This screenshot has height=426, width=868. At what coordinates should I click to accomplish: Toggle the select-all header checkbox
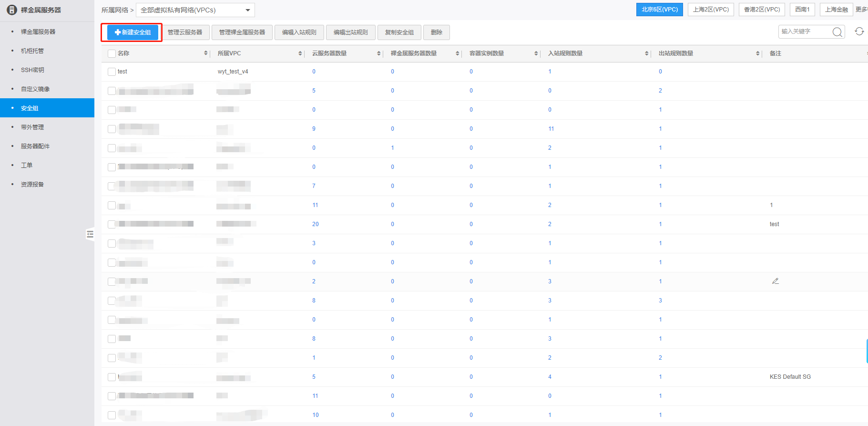point(112,53)
